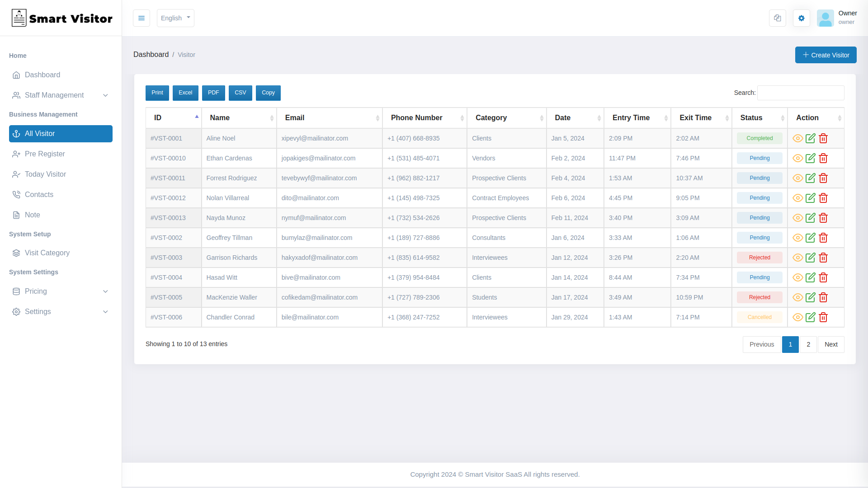The width and height of the screenshot is (868, 488).
Task: Open the Note section
Action: coord(32,215)
